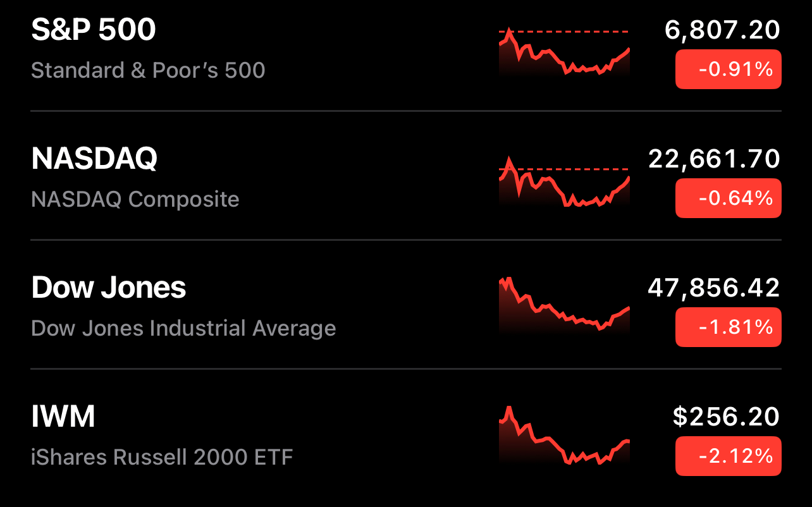Select the NASDAQ ticker name

click(94, 159)
